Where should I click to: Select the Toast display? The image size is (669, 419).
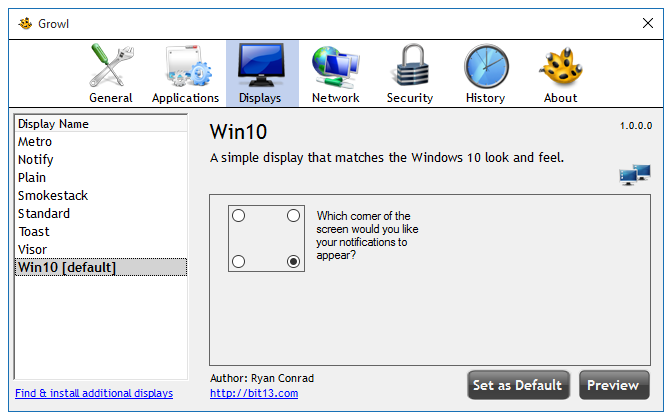pyautogui.click(x=101, y=231)
